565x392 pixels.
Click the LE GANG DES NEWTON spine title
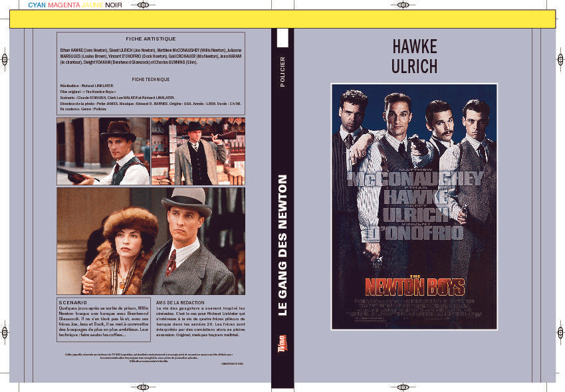283,245
